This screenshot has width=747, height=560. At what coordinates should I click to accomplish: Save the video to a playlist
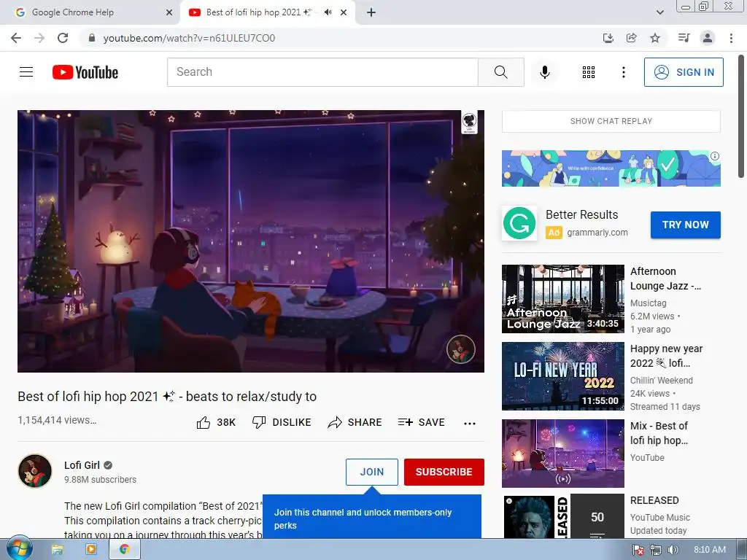(421, 422)
